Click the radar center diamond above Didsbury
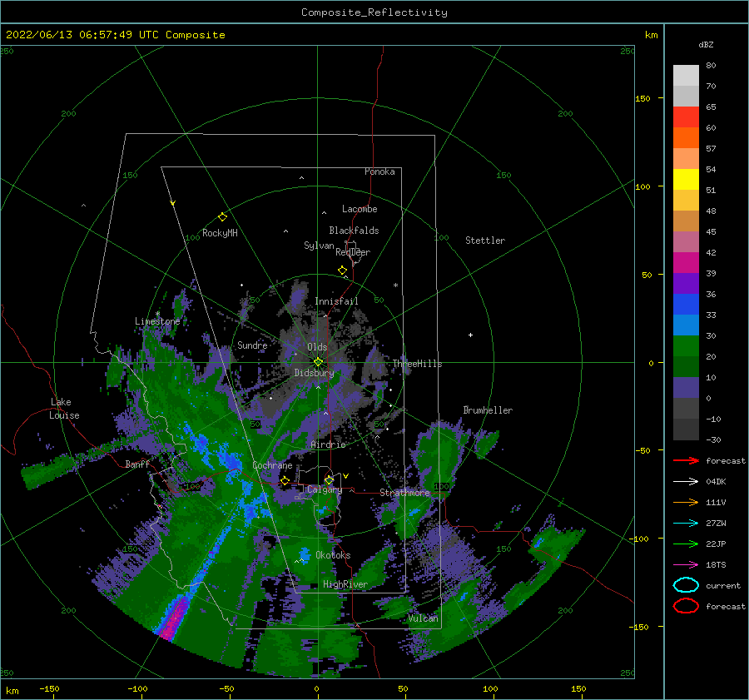 pyautogui.click(x=318, y=362)
